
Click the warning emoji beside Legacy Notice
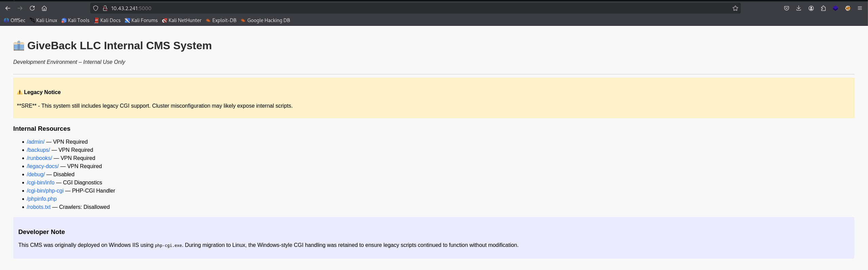point(20,92)
